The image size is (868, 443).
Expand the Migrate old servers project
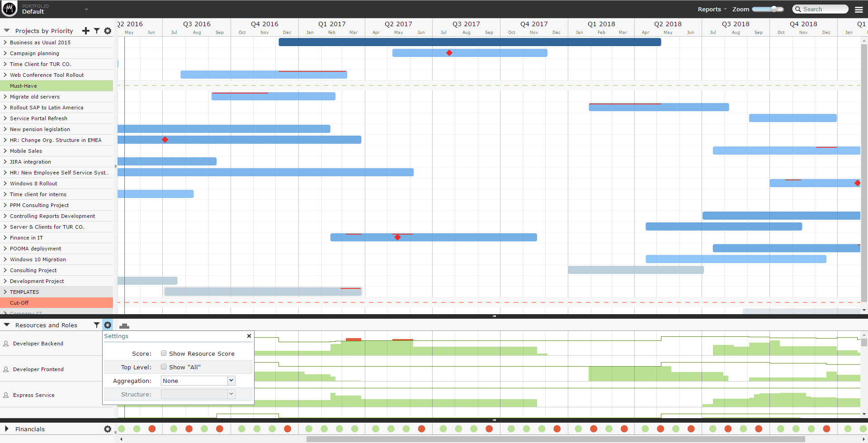click(5, 97)
